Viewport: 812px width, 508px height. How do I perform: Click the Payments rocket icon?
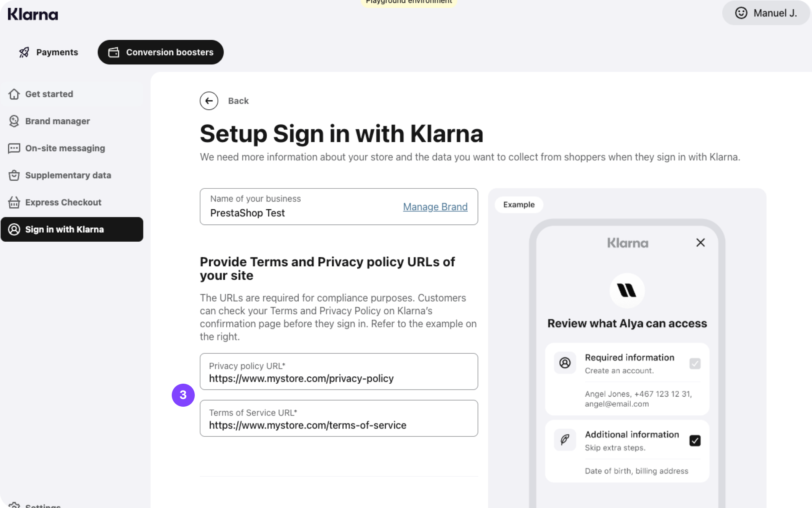coord(24,52)
